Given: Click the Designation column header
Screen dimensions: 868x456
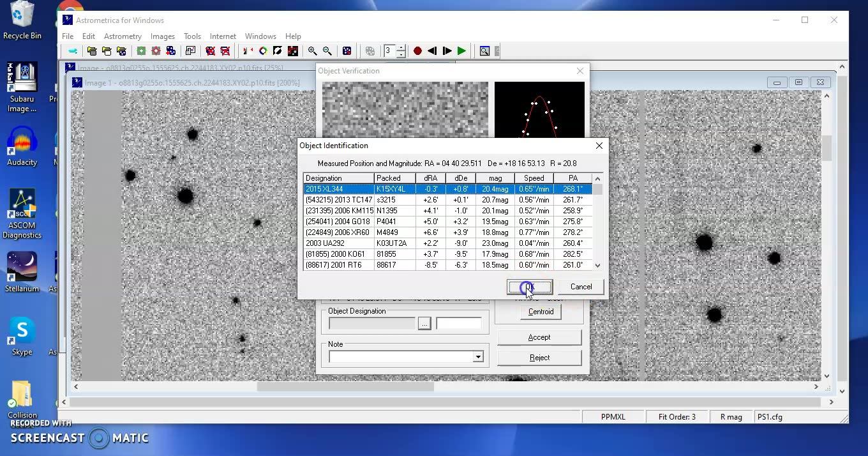Looking at the screenshot, I should 339,178.
